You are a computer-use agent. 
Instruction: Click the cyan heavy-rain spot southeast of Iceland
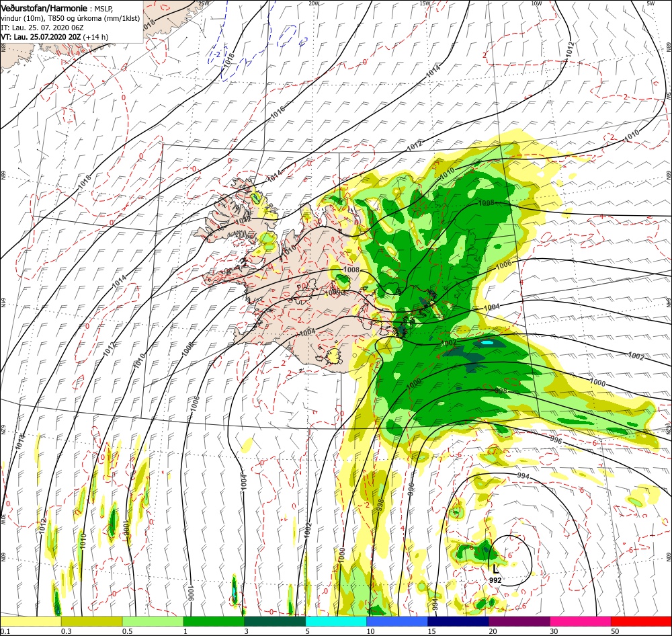(487, 343)
